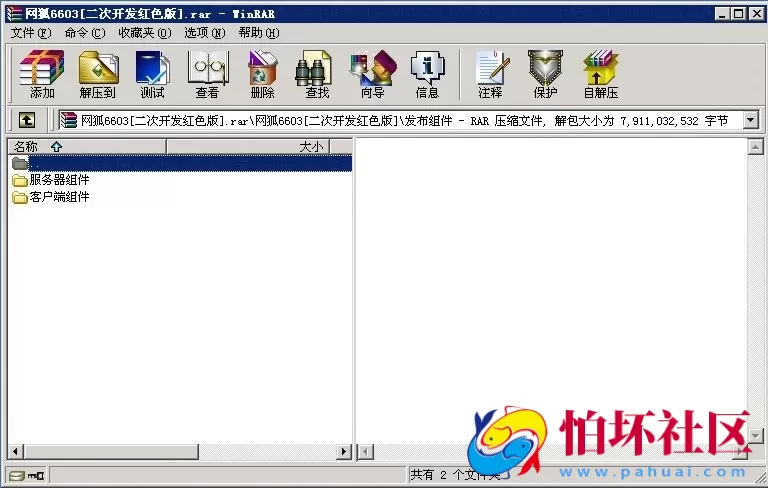Run the 测试 (Test) archive tool
Viewport: 768px width, 488px height.
[152, 75]
